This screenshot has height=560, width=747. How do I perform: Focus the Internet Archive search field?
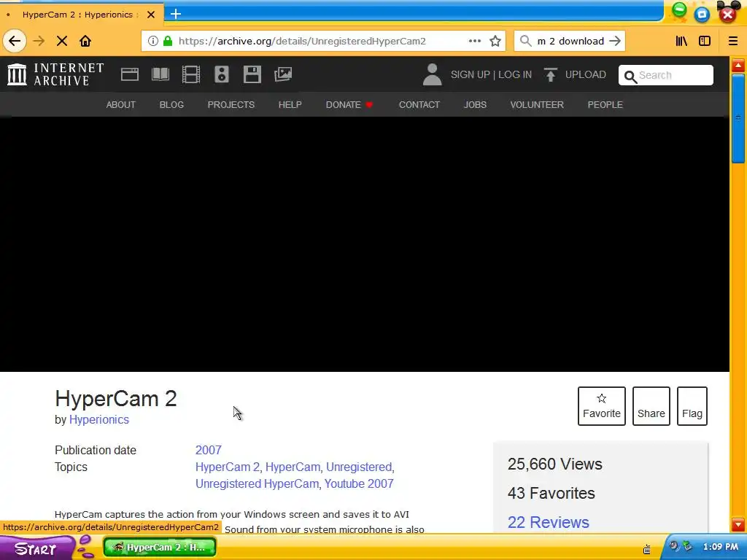click(666, 75)
